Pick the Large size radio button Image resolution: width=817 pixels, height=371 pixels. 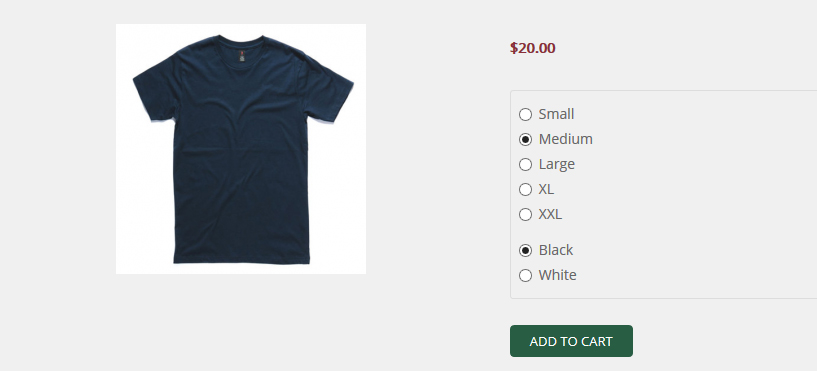[525, 164]
